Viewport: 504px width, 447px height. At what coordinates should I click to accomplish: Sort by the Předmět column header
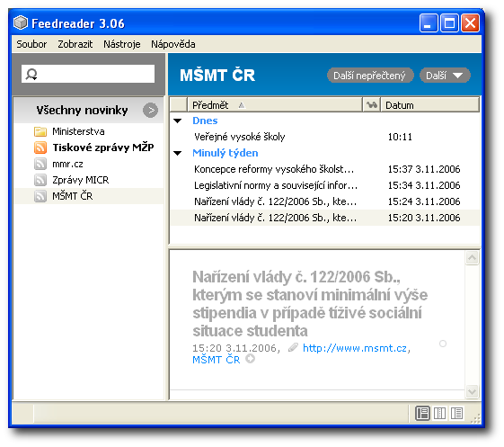point(275,105)
